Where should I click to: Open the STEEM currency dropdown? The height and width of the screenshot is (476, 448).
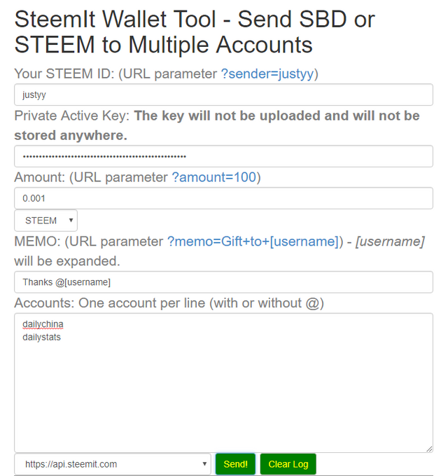pyautogui.click(x=46, y=220)
